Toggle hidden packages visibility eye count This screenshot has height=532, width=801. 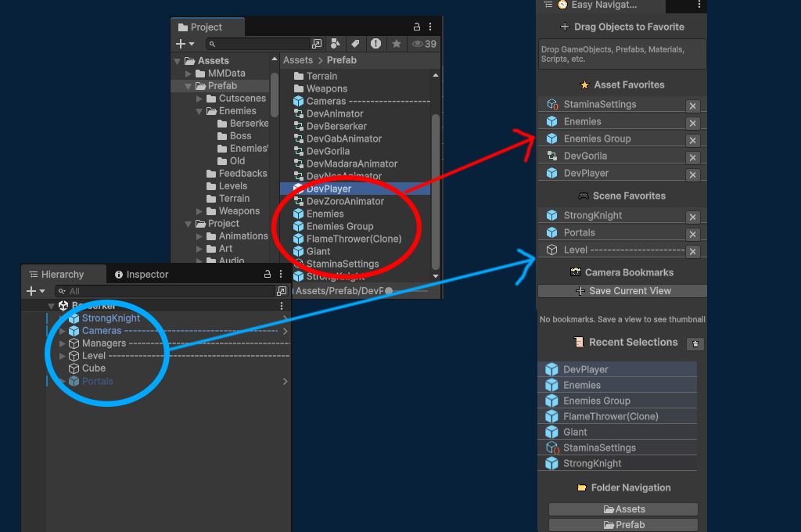click(425, 44)
